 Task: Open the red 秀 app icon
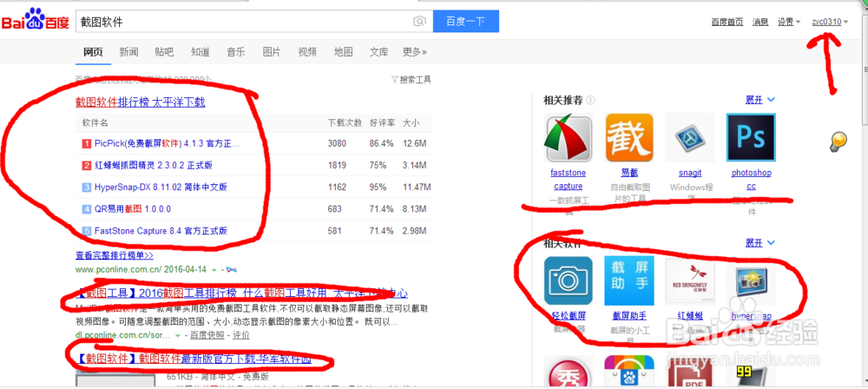(568, 373)
